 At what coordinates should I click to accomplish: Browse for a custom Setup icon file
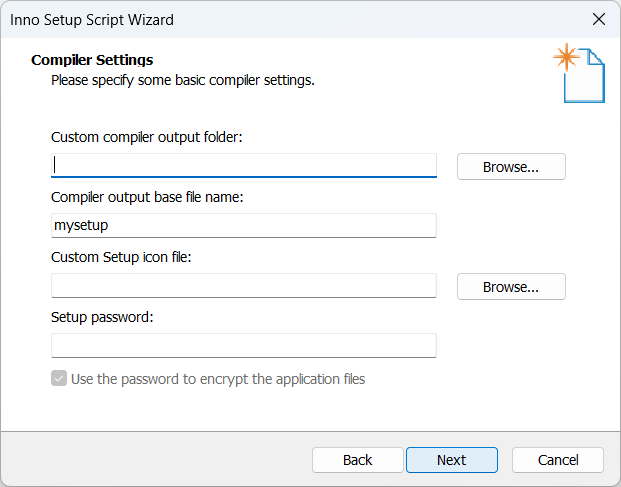coord(511,287)
